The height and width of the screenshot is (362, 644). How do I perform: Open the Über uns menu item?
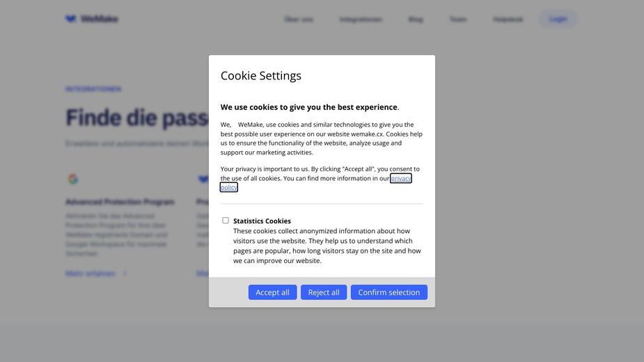pyautogui.click(x=299, y=19)
